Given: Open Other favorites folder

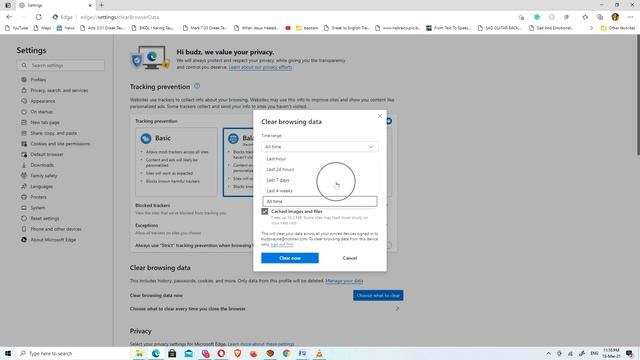Looking at the screenshot, I should click(618, 28).
